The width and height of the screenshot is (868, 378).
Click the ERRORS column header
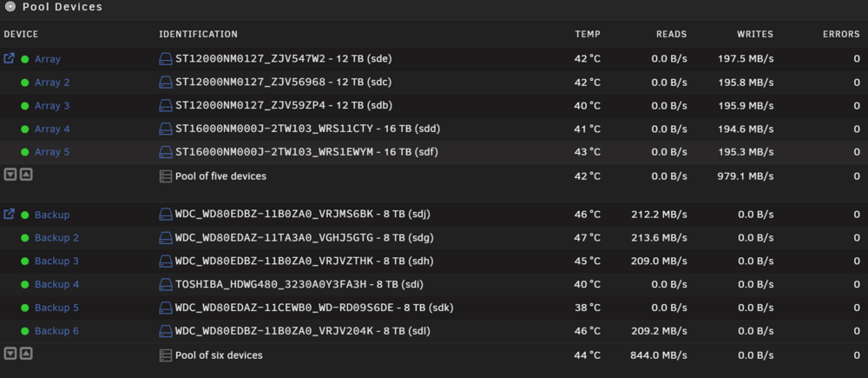841,35
